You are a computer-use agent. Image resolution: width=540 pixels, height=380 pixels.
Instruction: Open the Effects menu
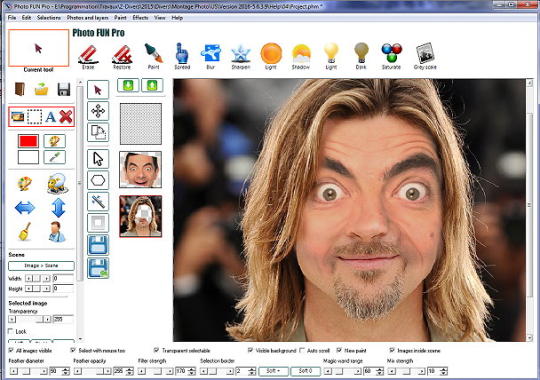point(141,18)
